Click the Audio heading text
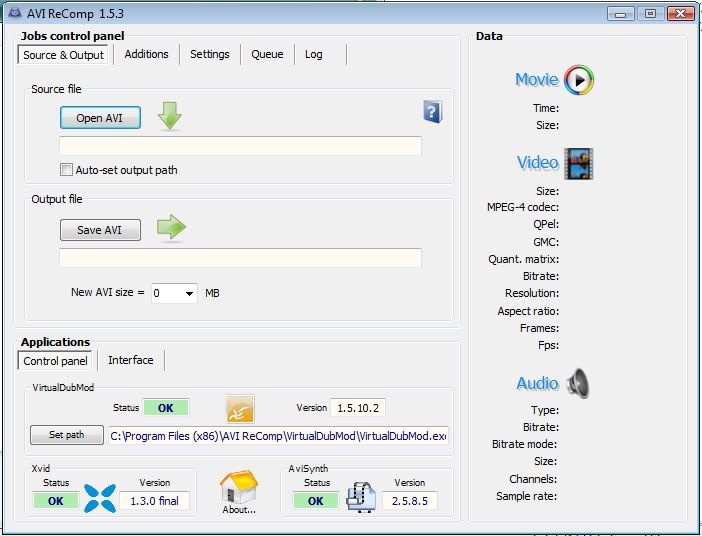702x536 pixels. pos(537,383)
